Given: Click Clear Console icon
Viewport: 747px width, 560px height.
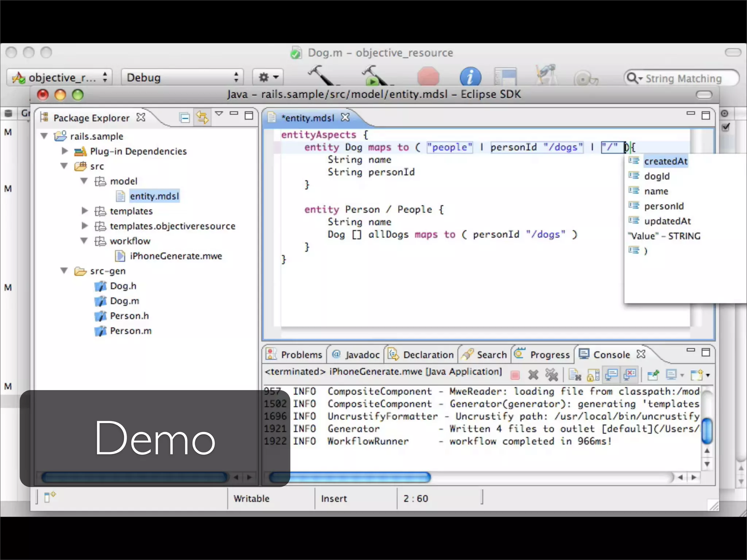Looking at the screenshot, I should pyautogui.click(x=575, y=375).
